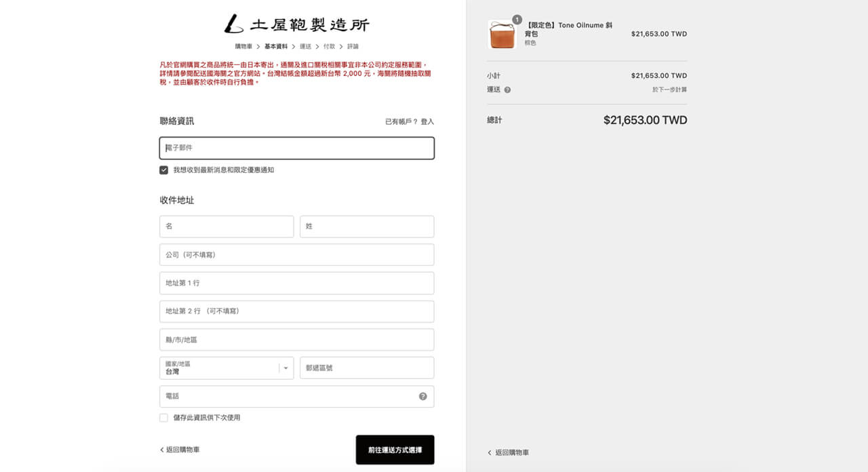Click the total amount $21,653.00 TWD
Image resolution: width=868 pixels, height=472 pixels.
[x=645, y=120]
